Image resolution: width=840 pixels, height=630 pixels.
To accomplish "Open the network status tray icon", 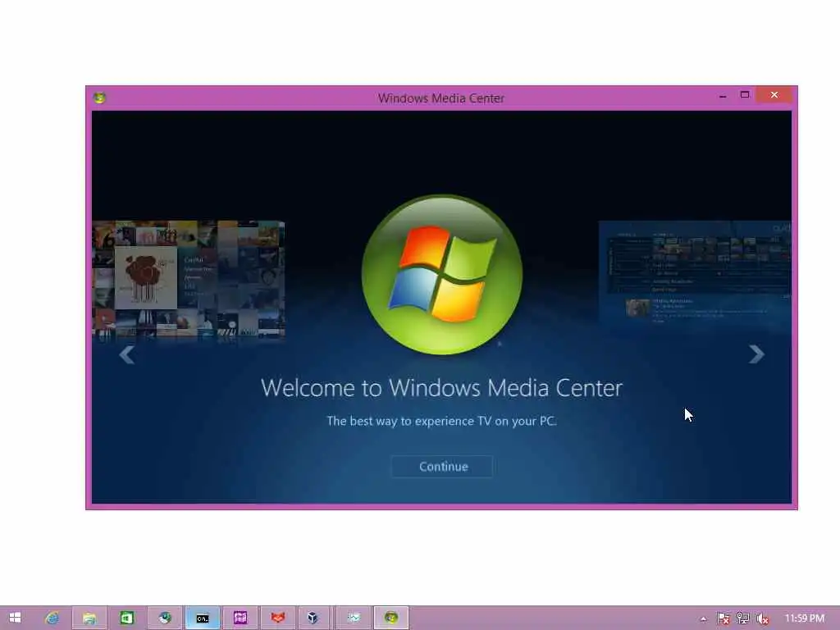I will 742,619.
